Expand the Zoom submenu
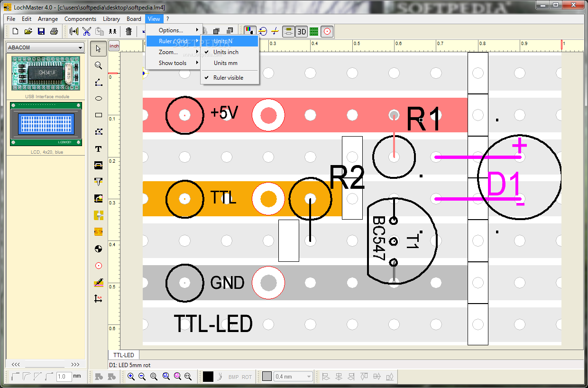 point(174,52)
